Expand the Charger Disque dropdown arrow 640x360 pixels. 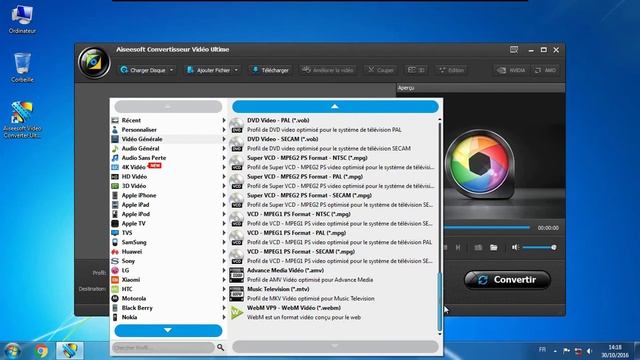[171, 70]
